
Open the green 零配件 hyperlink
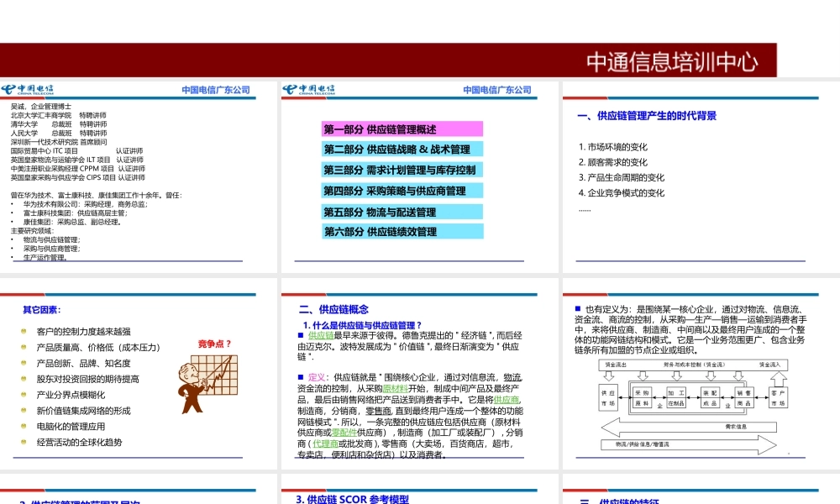coord(344,433)
